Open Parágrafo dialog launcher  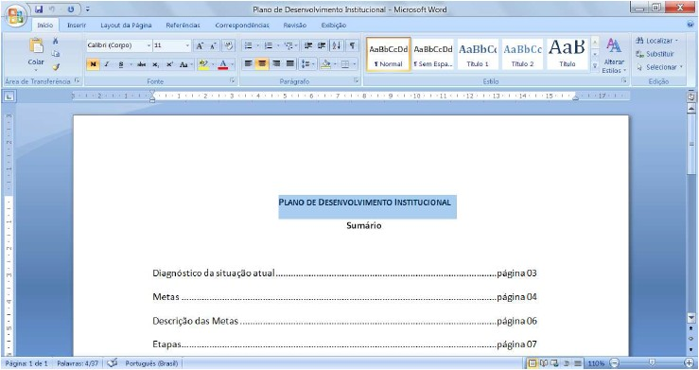[x=356, y=81]
